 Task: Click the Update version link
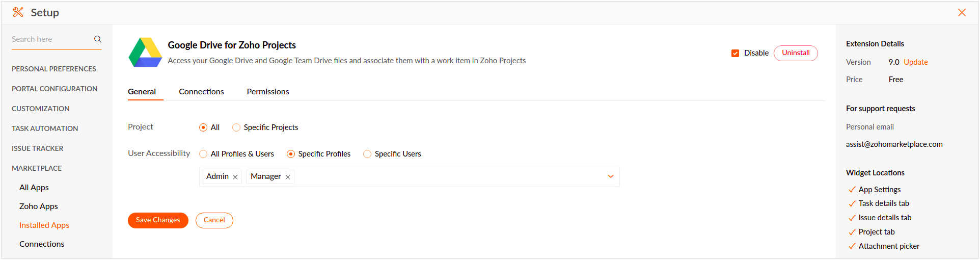pyautogui.click(x=915, y=62)
